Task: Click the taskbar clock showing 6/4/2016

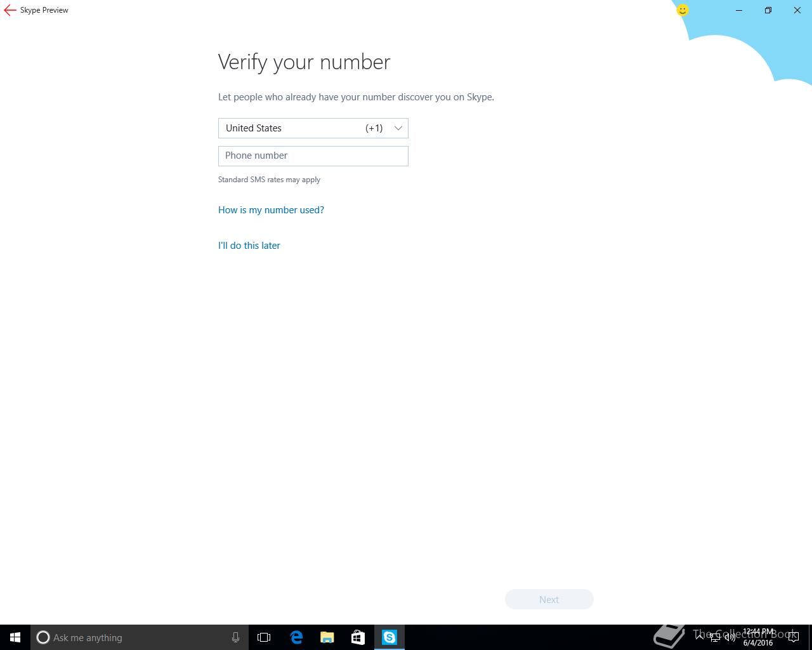Action: coord(758,637)
